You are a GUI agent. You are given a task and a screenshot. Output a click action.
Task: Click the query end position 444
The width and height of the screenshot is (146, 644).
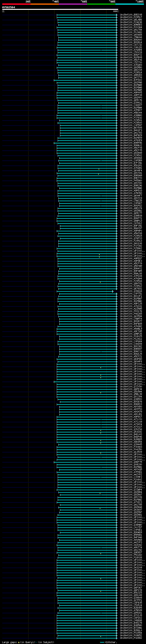(x=115, y=11)
